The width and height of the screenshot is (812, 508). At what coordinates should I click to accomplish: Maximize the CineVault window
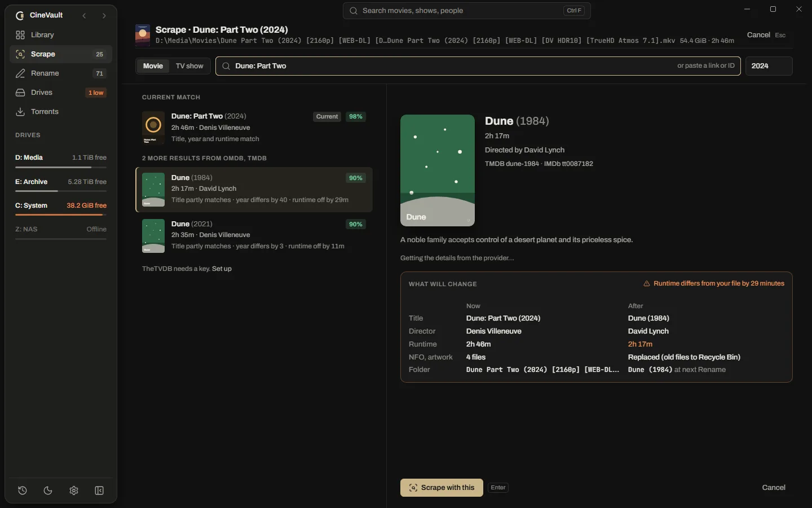point(773,9)
